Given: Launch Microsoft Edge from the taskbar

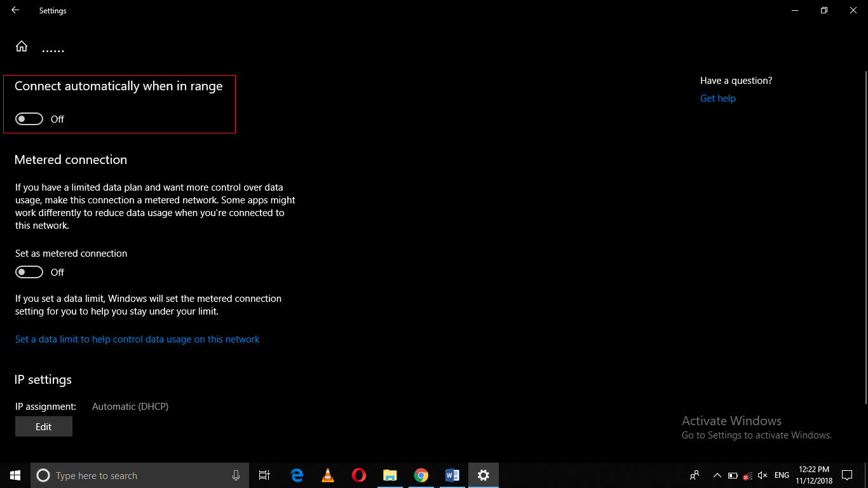Looking at the screenshot, I should pyautogui.click(x=296, y=475).
